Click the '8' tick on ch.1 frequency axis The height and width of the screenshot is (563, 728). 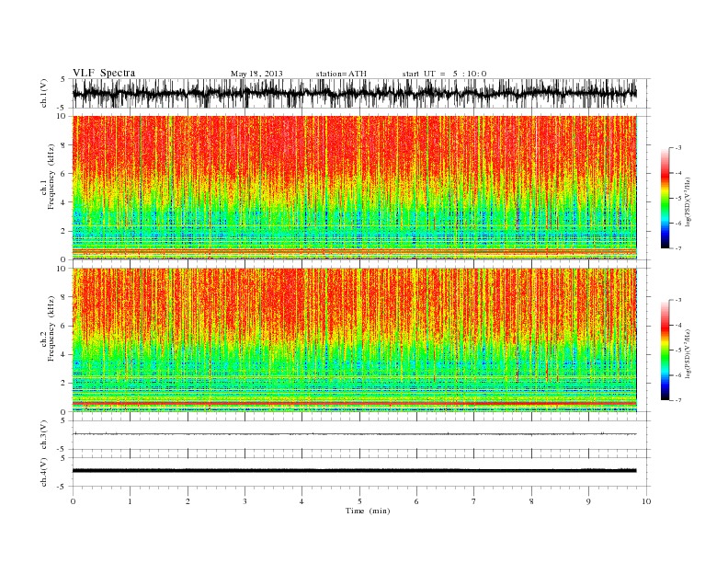[x=64, y=145]
